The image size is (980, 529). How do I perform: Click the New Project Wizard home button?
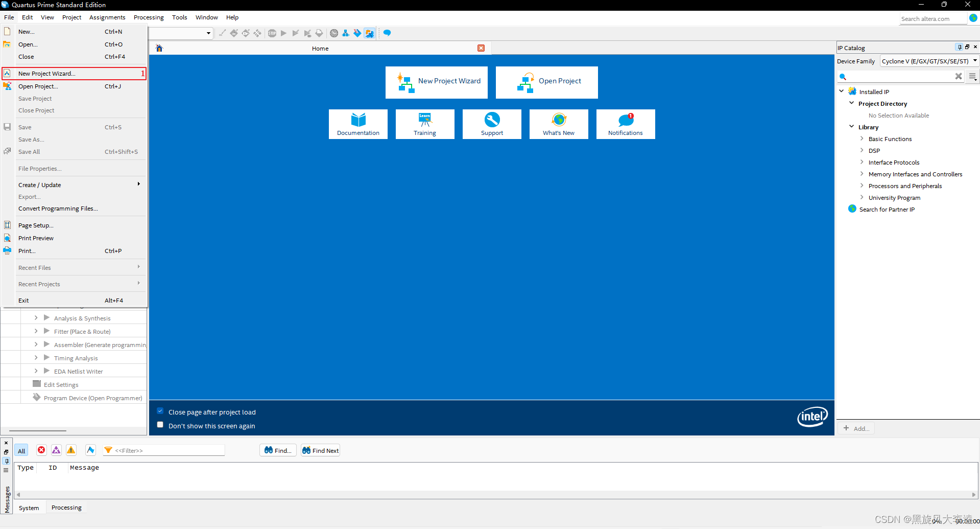pyautogui.click(x=437, y=82)
